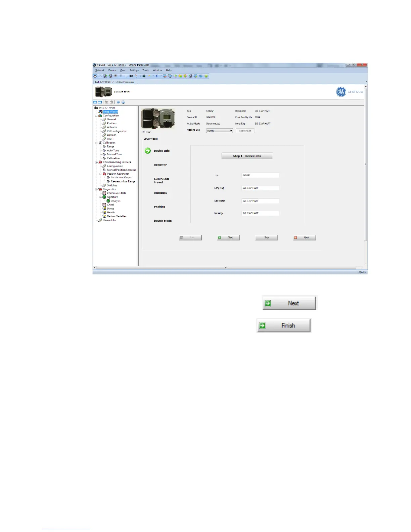
Task: Click the wizard's small Next button
Action: click(228, 237)
